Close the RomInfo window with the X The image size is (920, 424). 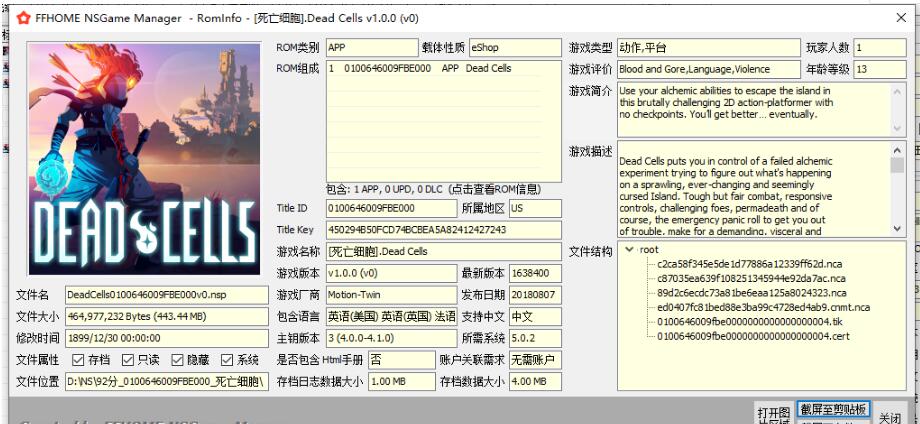(901, 18)
